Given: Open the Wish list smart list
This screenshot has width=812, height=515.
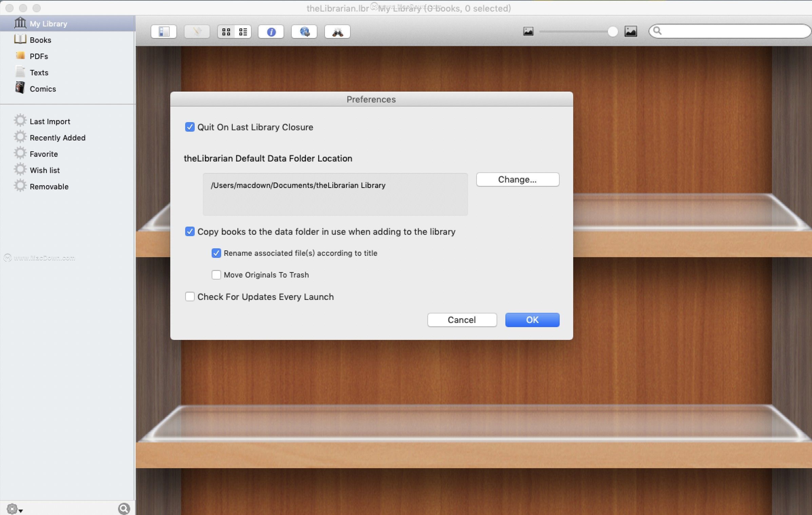Looking at the screenshot, I should point(67,170).
